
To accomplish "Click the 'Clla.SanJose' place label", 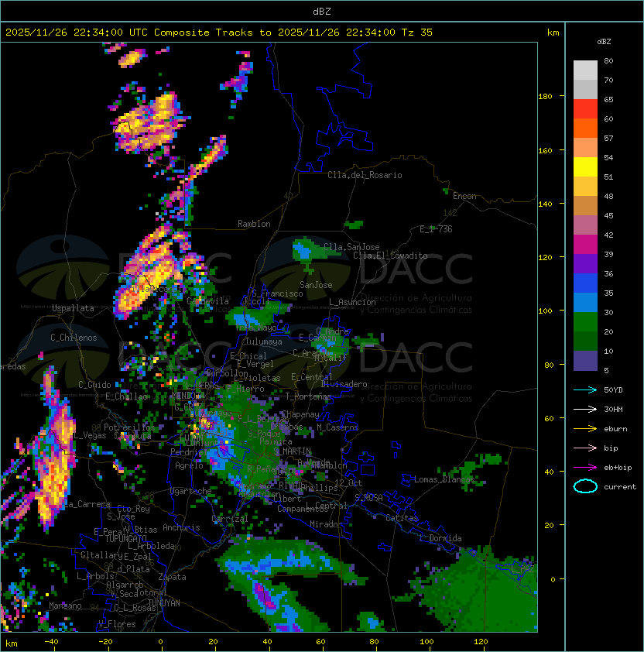I will click(x=351, y=247).
